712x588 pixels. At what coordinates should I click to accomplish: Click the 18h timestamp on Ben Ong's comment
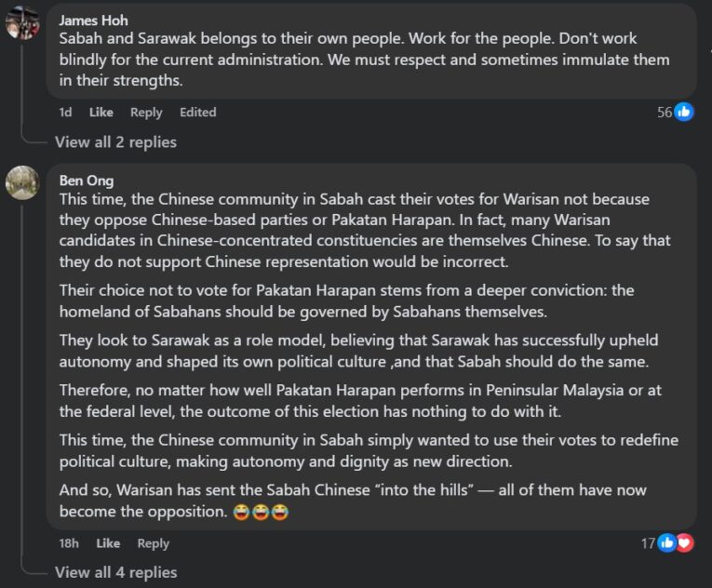[69, 543]
